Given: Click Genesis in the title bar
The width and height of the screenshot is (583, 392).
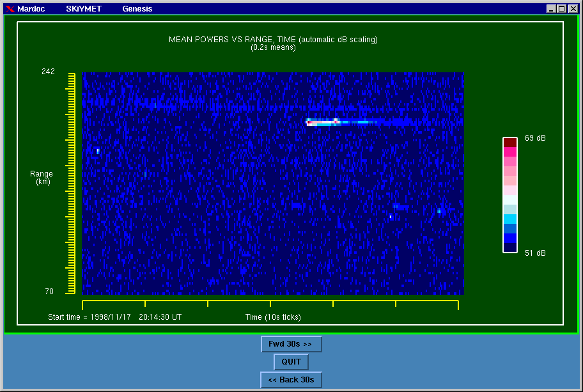Looking at the screenshot, I should (x=137, y=9).
